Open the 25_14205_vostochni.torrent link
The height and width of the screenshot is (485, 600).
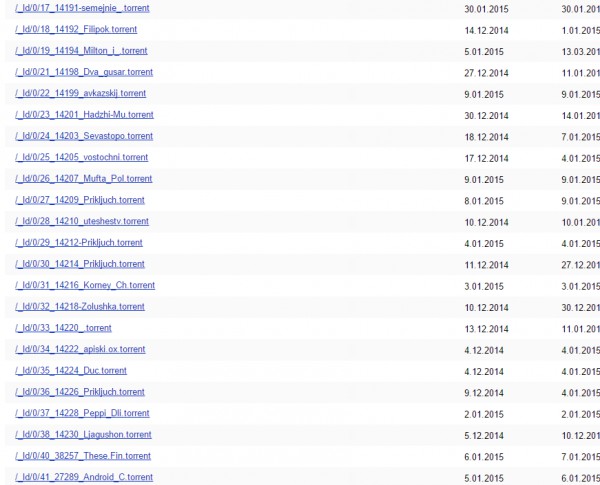point(82,157)
